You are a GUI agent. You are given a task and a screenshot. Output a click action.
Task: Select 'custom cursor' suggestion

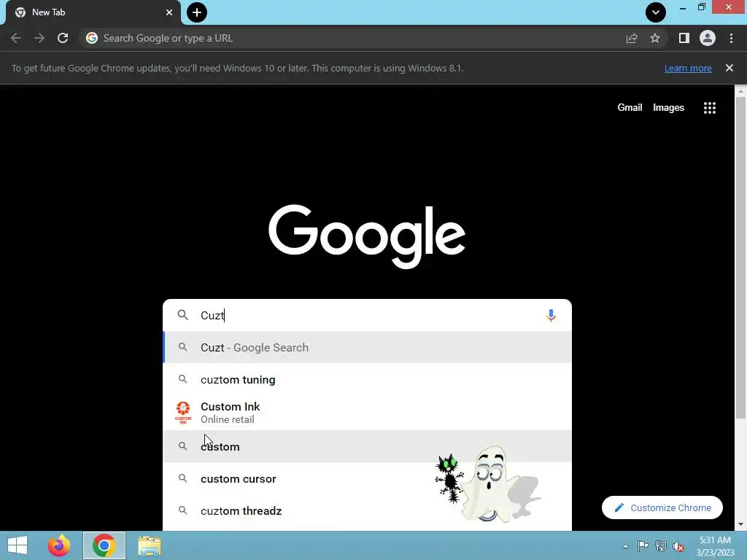[x=367, y=478]
